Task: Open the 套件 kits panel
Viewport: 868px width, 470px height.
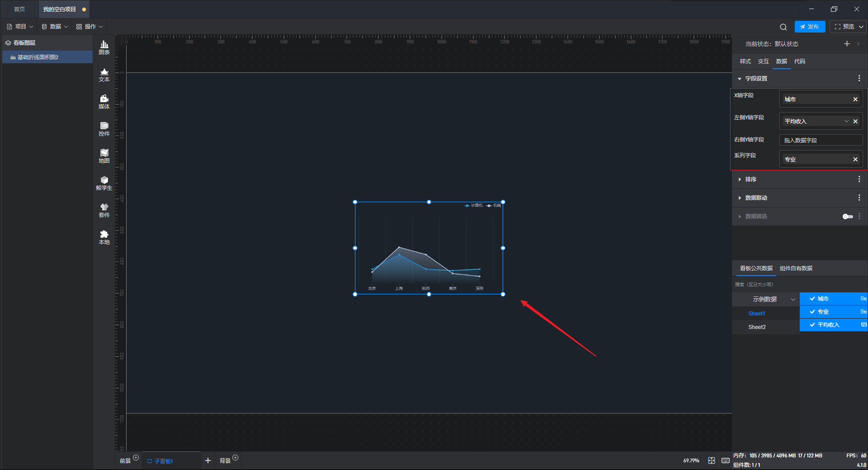Action: tap(104, 210)
